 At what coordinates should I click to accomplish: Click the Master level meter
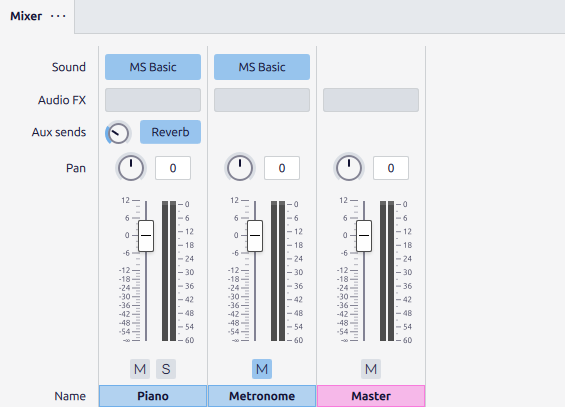387,271
